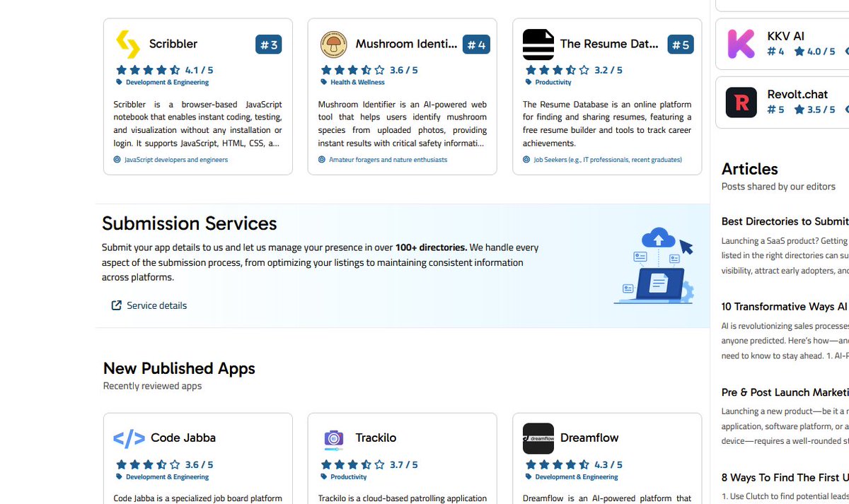The width and height of the screenshot is (849, 504).
Task: Open the Scribbler app title
Action: 173,44
